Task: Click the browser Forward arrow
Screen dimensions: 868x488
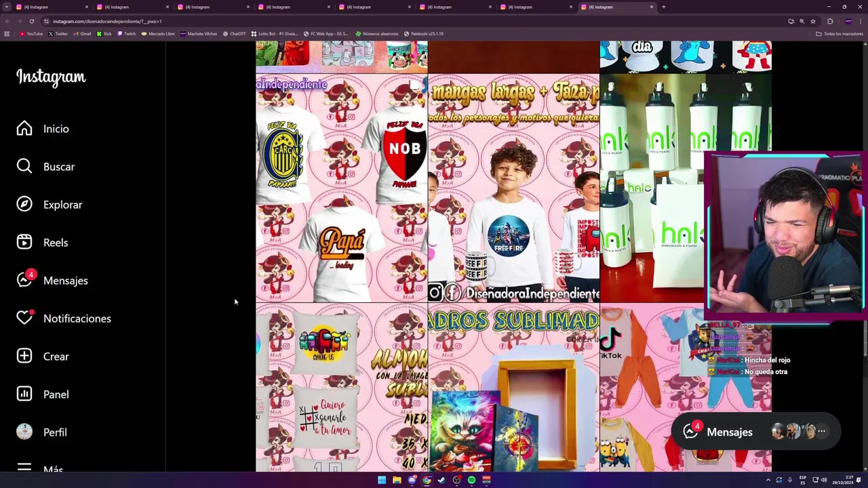Action: [x=20, y=21]
